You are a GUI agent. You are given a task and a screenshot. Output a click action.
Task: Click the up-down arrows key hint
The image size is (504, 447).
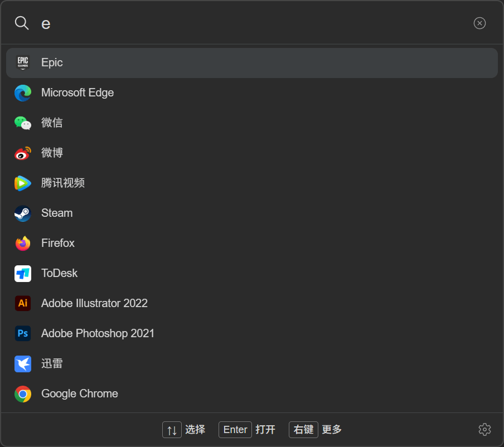(172, 430)
